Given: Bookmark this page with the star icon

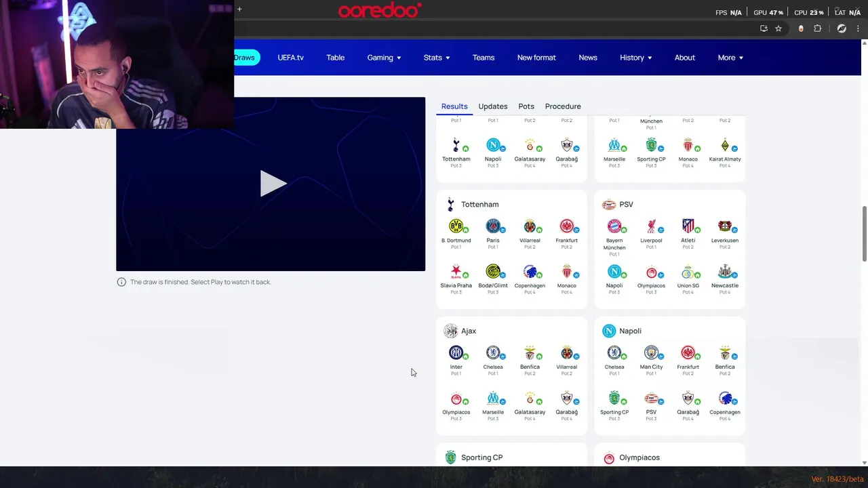Looking at the screenshot, I should [x=778, y=28].
